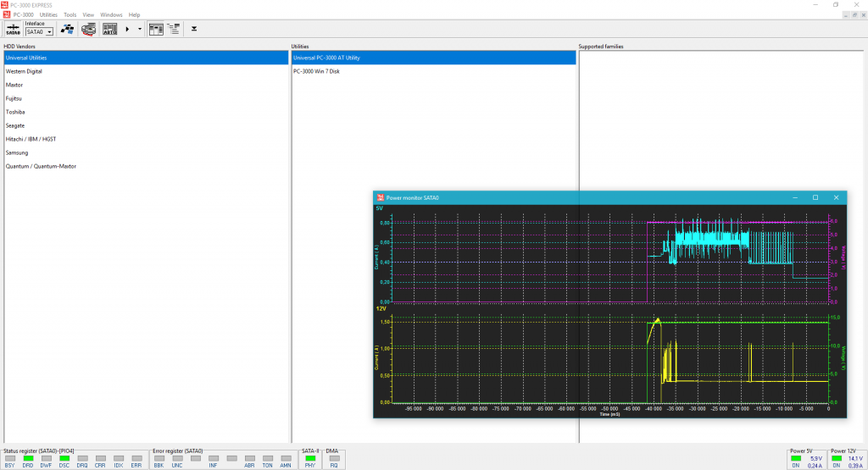
Task: Open the Tools menu
Action: click(70, 14)
